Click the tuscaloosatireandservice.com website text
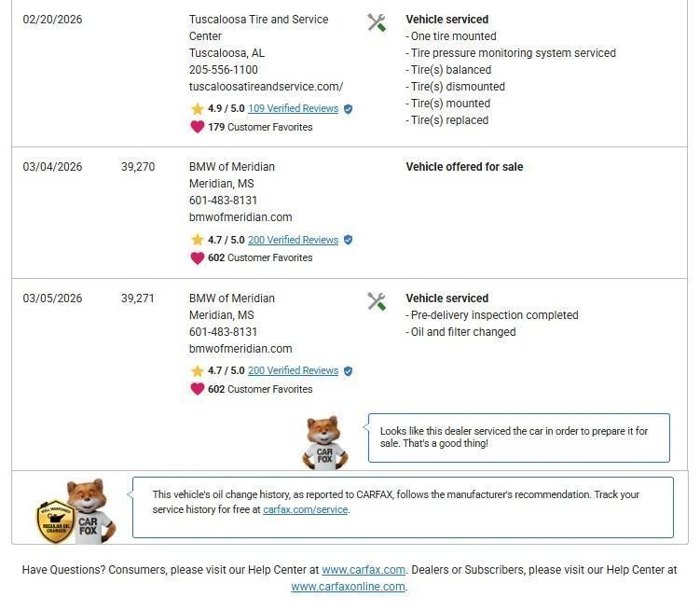The width and height of the screenshot is (700, 611). coord(266,87)
